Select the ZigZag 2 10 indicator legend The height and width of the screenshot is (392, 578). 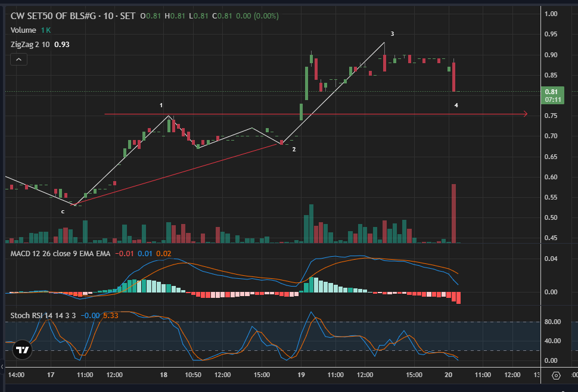tap(30, 45)
